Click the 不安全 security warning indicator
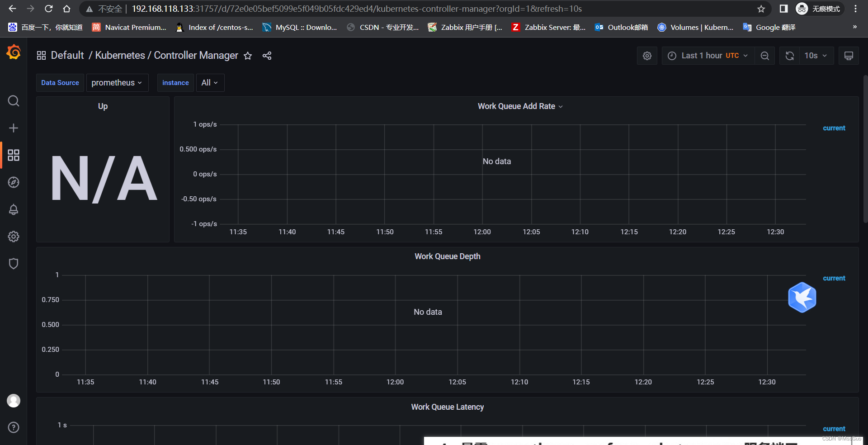The height and width of the screenshot is (445, 868). pyautogui.click(x=104, y=9)
